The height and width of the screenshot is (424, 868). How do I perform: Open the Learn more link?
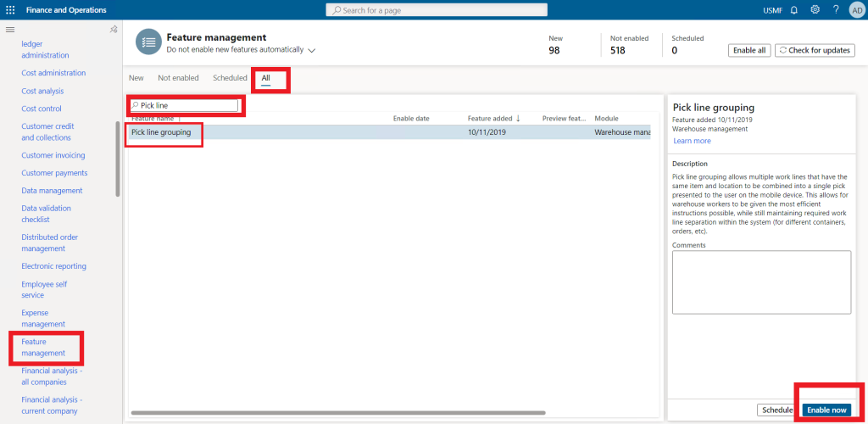pos(692,141)
